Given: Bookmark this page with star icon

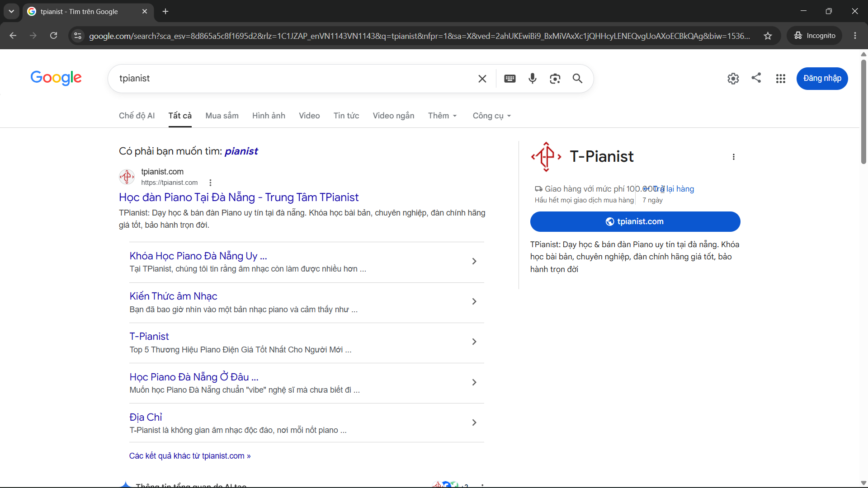Looking at the screenshot, I should pyautogui.click(x=768, y=36).
